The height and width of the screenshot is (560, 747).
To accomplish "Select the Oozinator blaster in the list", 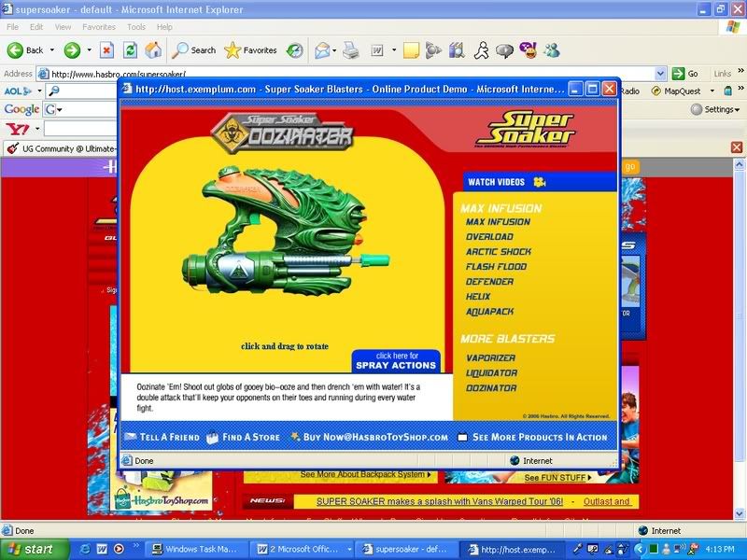I will tap(491, 388).
